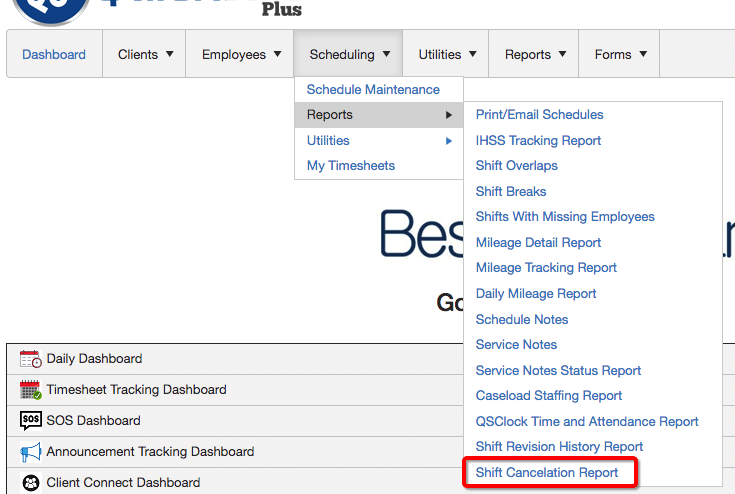Open QSClock Time and Attendance Report
The image size is (735, 494).
point(587,421)
